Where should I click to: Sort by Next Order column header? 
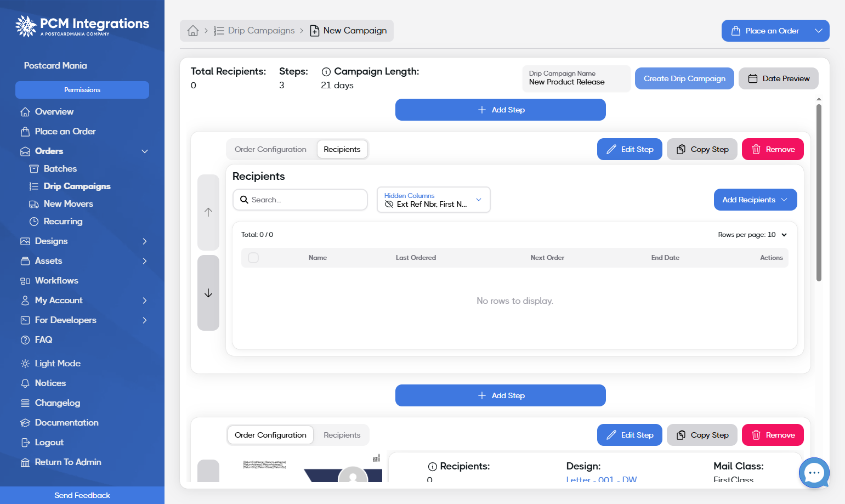point(547,258)
